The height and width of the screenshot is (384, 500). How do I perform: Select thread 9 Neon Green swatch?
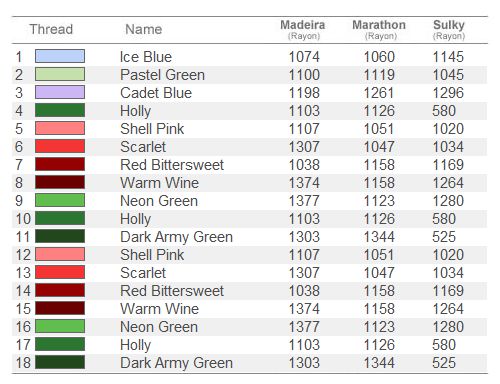point(60,200)
